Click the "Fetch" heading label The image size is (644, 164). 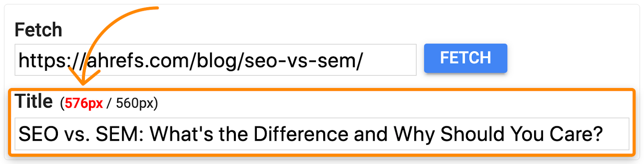38,30
